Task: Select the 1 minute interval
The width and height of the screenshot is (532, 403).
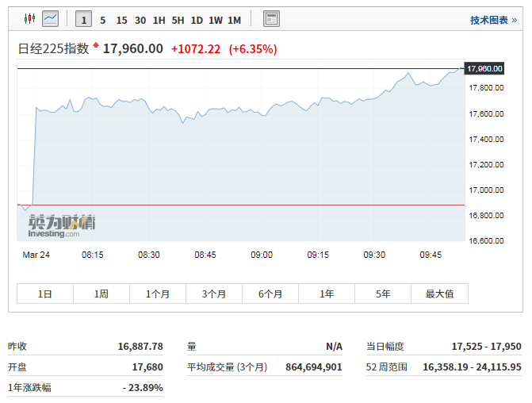Action: point(83,20)
